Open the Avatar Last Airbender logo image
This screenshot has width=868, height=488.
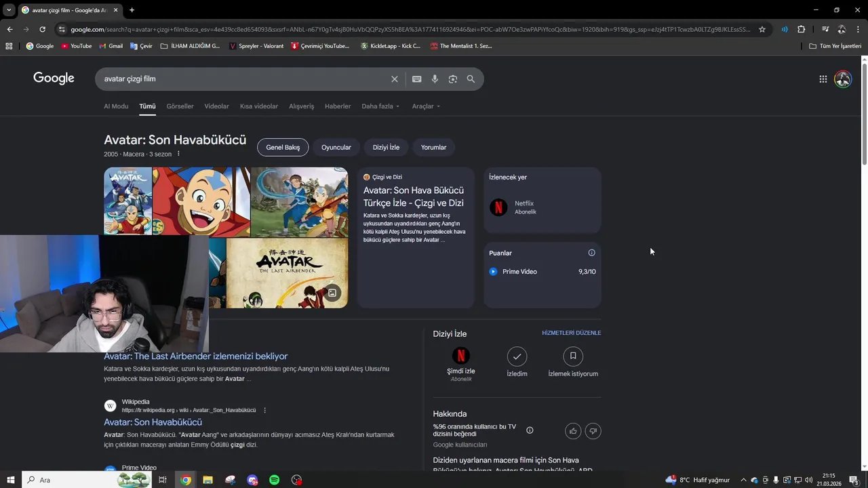[287, 273]
